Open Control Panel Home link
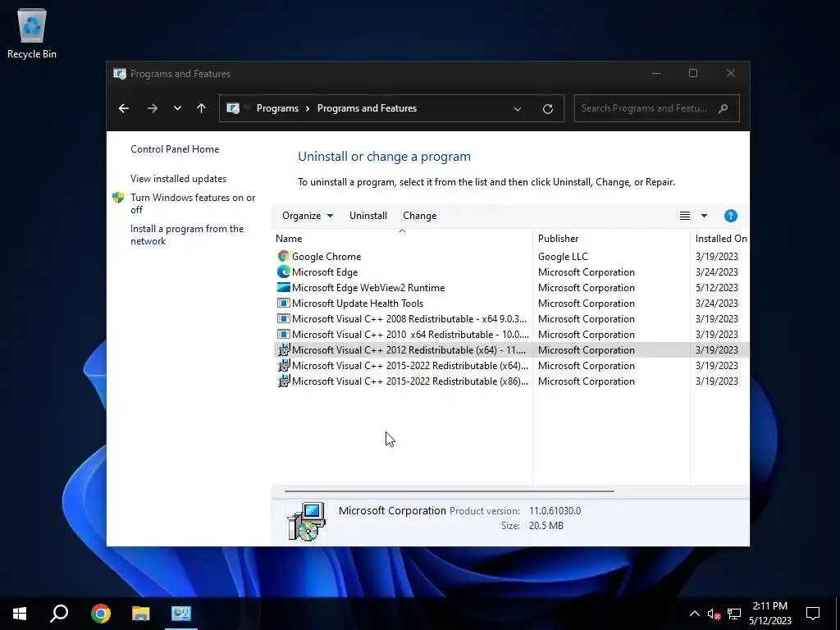The image size is (840, 630). tap(175, 149)
